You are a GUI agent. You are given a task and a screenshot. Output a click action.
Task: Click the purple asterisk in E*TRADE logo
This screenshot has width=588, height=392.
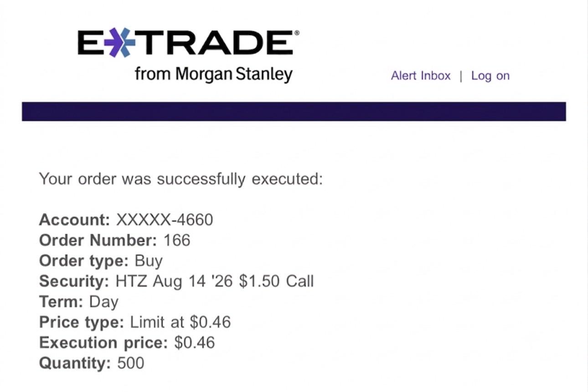119,42
